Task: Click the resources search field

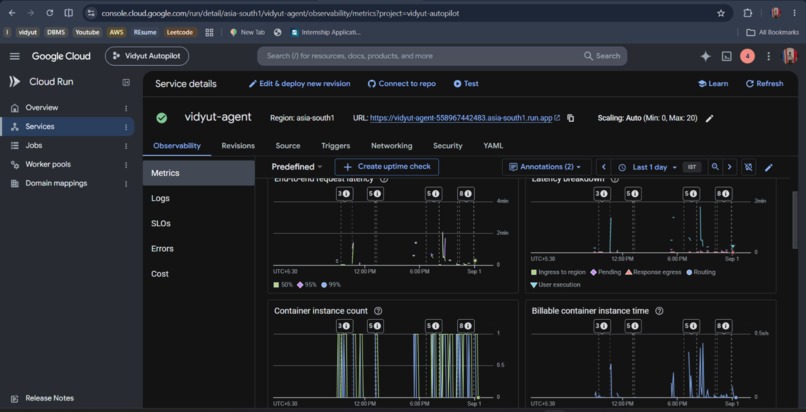Action: [x=442, y=56]
